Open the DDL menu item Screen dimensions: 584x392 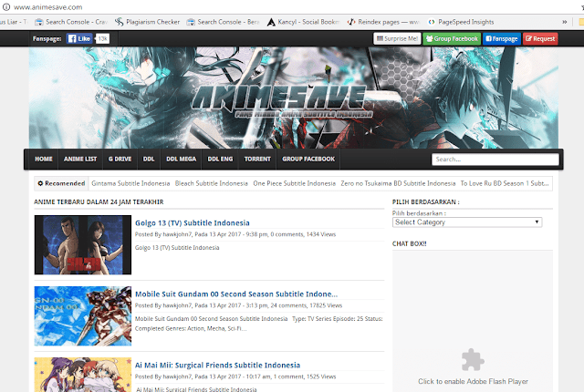149,160
